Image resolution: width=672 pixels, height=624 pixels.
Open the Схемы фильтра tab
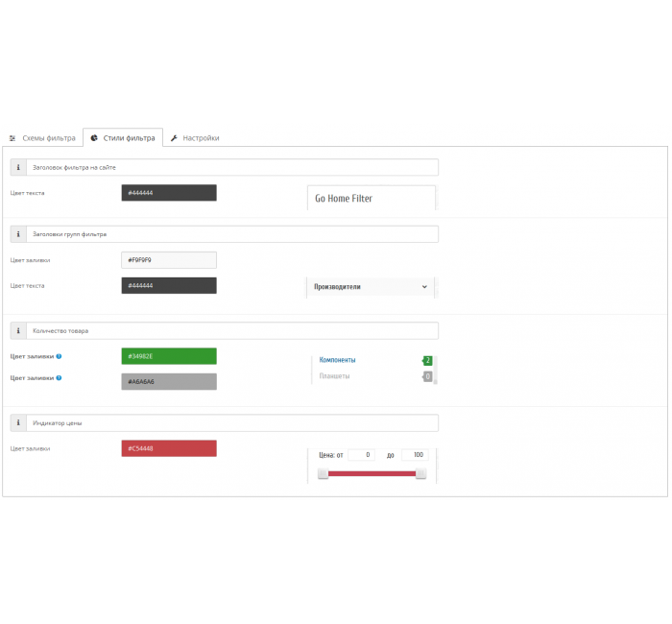[42, 138]
